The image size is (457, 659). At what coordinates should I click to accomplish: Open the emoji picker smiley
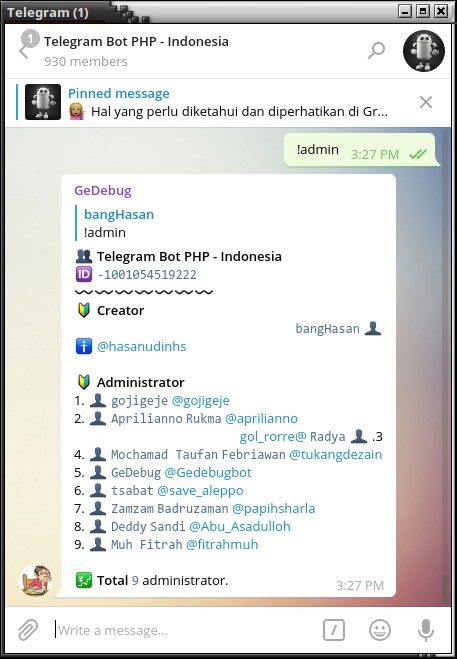point(380,630)
